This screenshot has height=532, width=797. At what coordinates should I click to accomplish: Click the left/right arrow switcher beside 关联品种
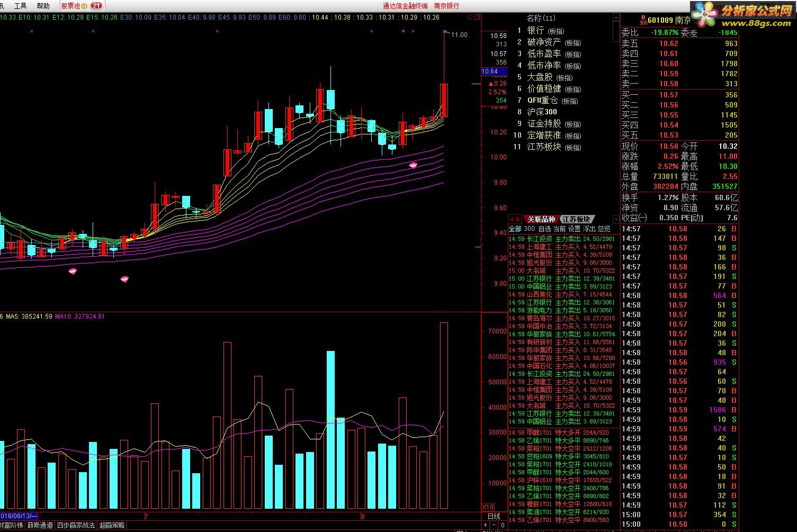515,219
